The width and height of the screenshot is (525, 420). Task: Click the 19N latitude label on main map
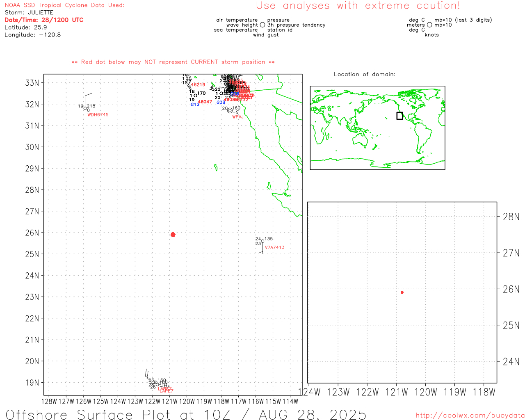tap(32, 383)
